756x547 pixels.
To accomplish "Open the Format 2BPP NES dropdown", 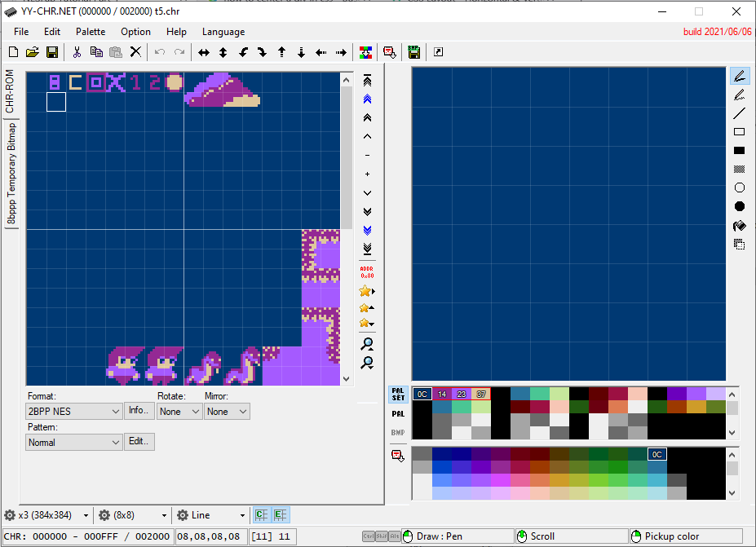I will point(73,412).
